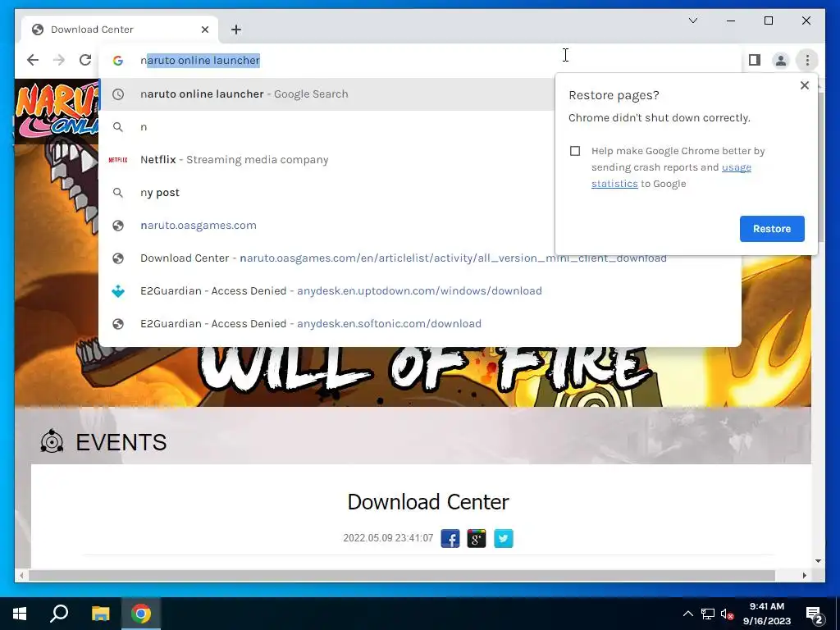The height and width of the screenshot is (630, 840).
Task: Open the network tray icon
Action: pyautogui.click(x=708, y=614)
